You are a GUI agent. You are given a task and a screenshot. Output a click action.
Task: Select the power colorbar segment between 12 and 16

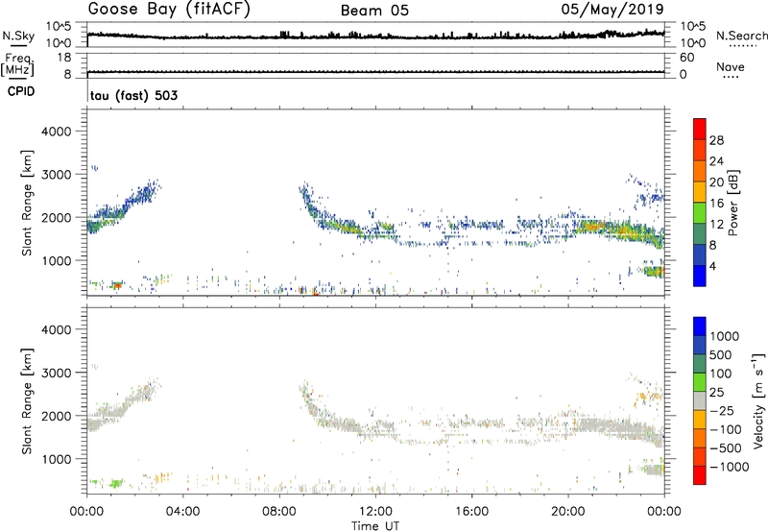coord(700,213)
